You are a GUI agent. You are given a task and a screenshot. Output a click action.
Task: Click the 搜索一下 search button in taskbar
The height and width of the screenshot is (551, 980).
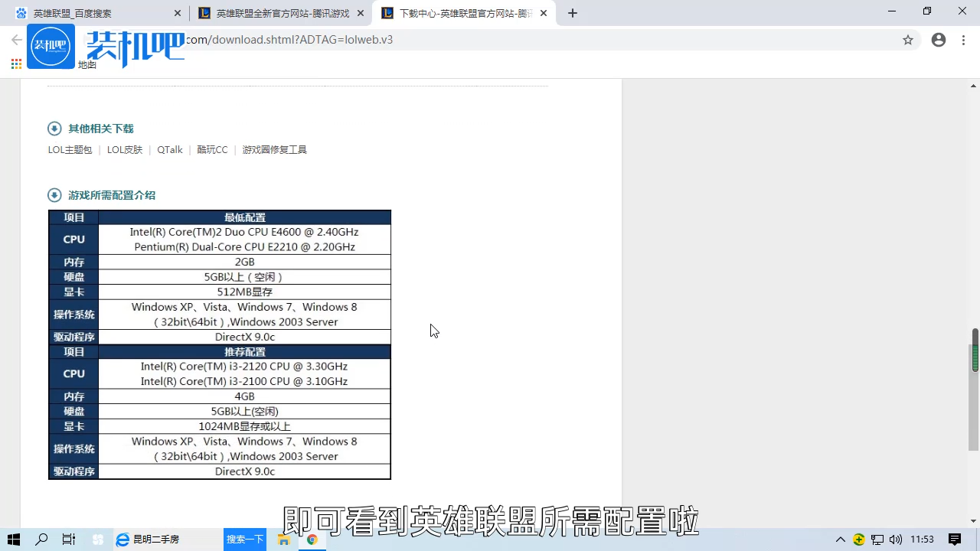[x=244, y=540]
